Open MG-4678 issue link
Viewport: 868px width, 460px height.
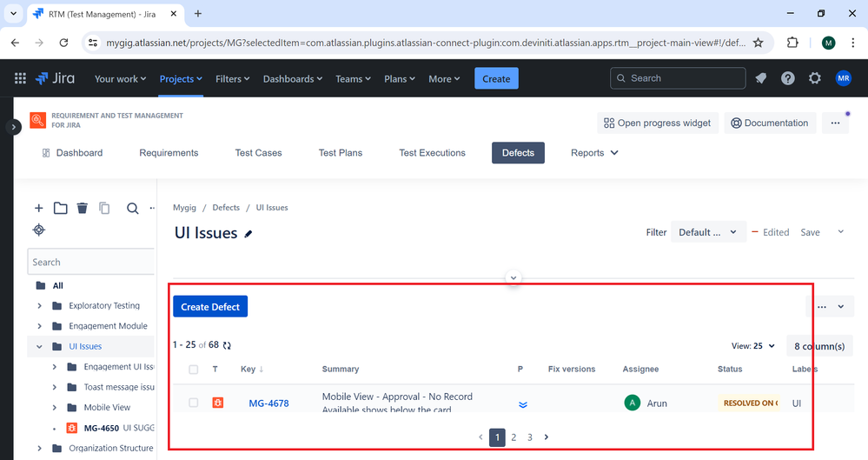click(268, 403)
